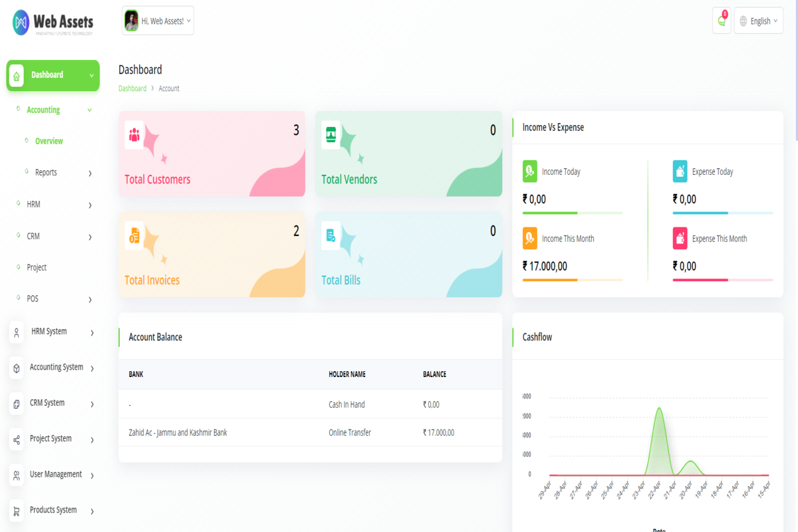Click the Zahid Ac bank name link
798x532 pixels.
tap(176, 432)
